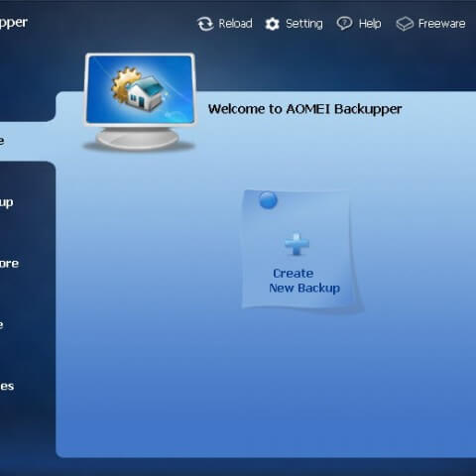Click the computer monitor home graphic
The width and height of the screenshot is (476, 476).
(140, 101)
